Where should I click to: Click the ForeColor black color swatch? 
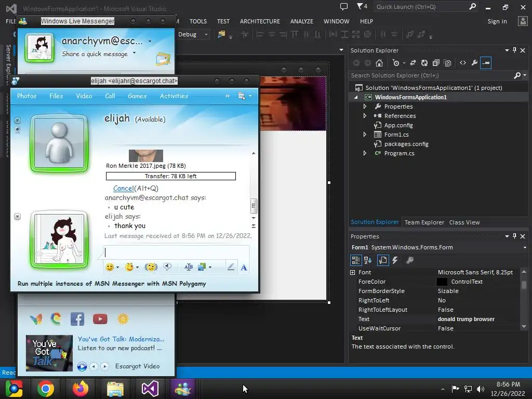(442, 282)
